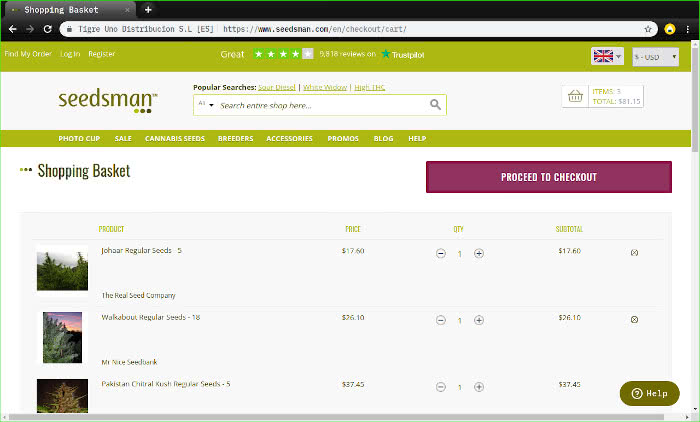Open the USD currency dropdown
Image resolution: width=700 pixels, height=422 pixels.
655,57
